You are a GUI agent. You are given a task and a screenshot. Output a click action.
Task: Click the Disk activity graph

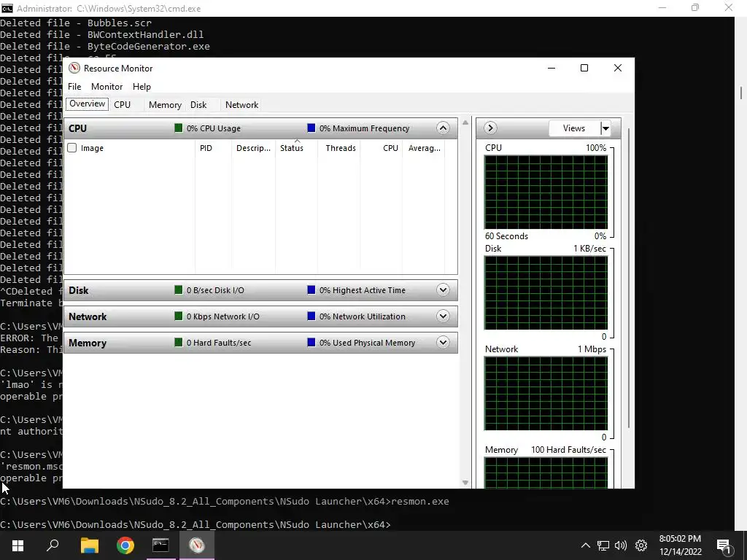point(546,293)
